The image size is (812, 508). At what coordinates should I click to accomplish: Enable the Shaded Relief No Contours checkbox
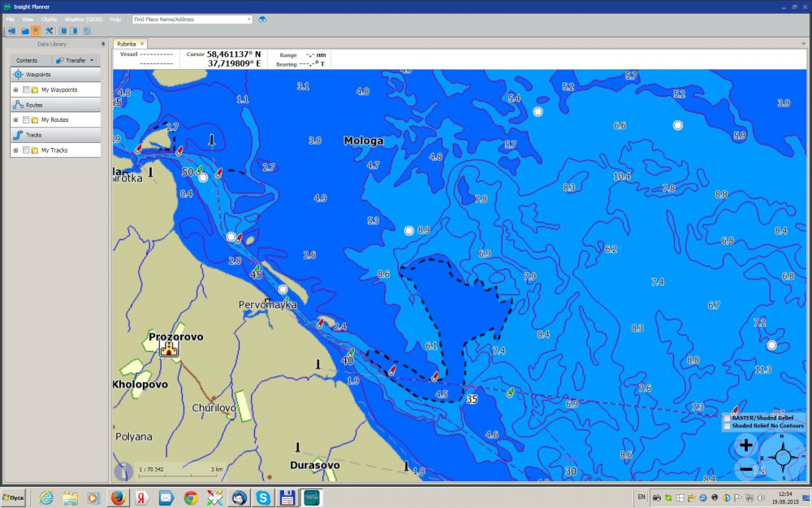[727, 426]
